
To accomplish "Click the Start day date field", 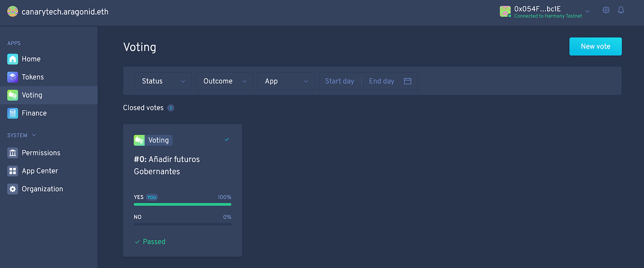I will coord(340,81).
